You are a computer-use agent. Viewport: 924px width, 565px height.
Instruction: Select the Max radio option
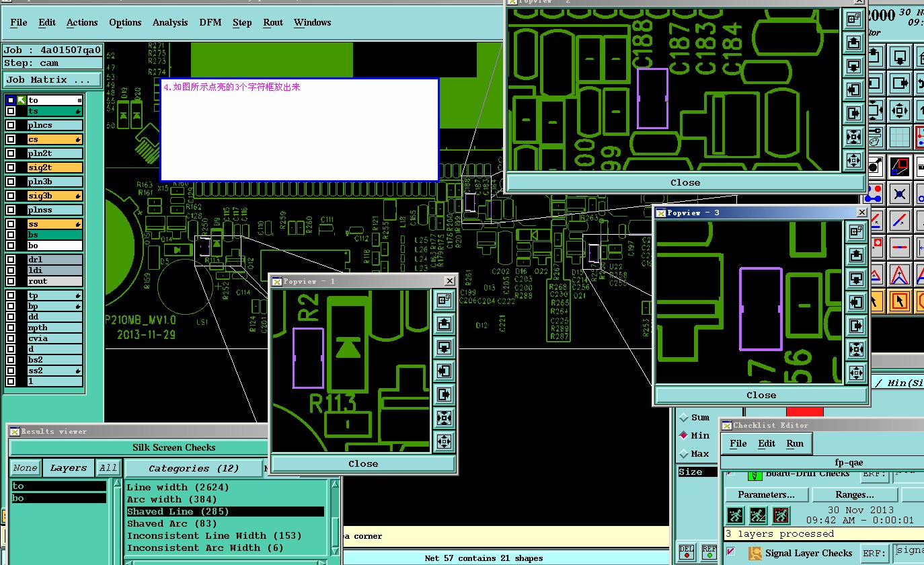click(684, 454)
